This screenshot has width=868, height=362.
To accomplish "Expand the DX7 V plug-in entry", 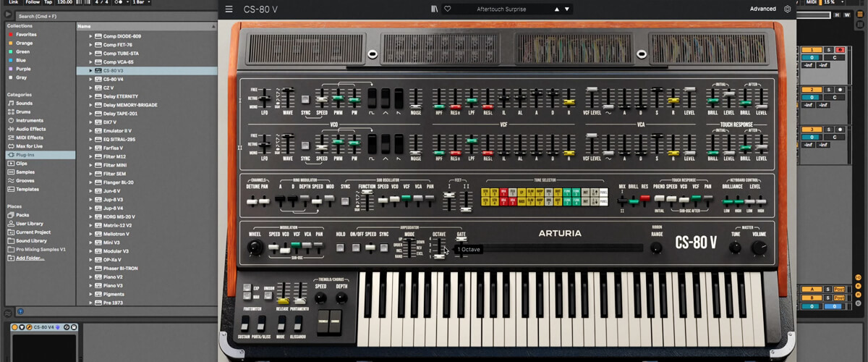I will [91, 122].
